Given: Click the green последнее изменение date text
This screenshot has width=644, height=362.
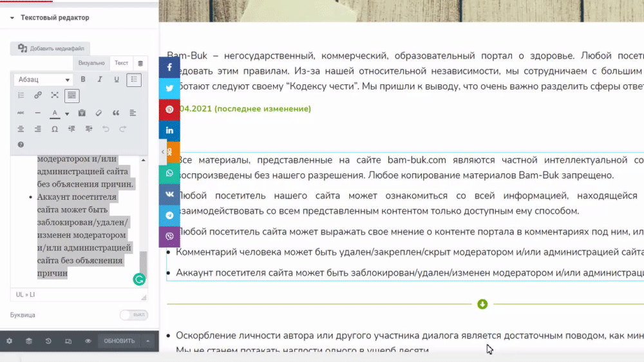Looking at the screenshot, I should click(245, 109).
